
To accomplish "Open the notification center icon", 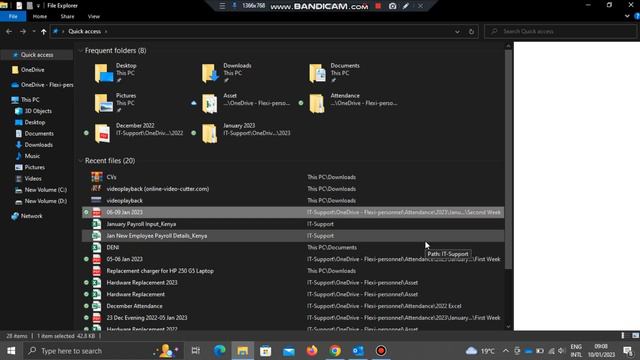I will tap(628, 351).
